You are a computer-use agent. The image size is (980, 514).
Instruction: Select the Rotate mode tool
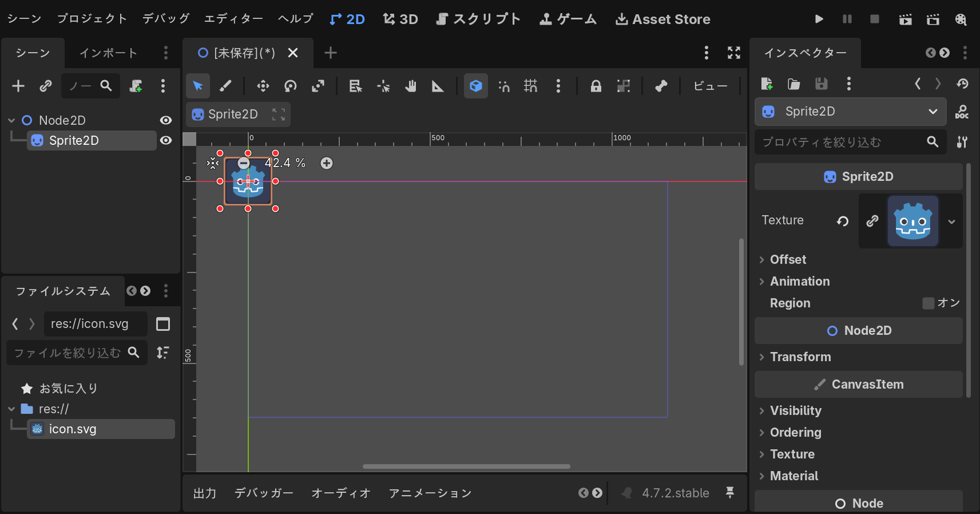[x=291, y=86]
